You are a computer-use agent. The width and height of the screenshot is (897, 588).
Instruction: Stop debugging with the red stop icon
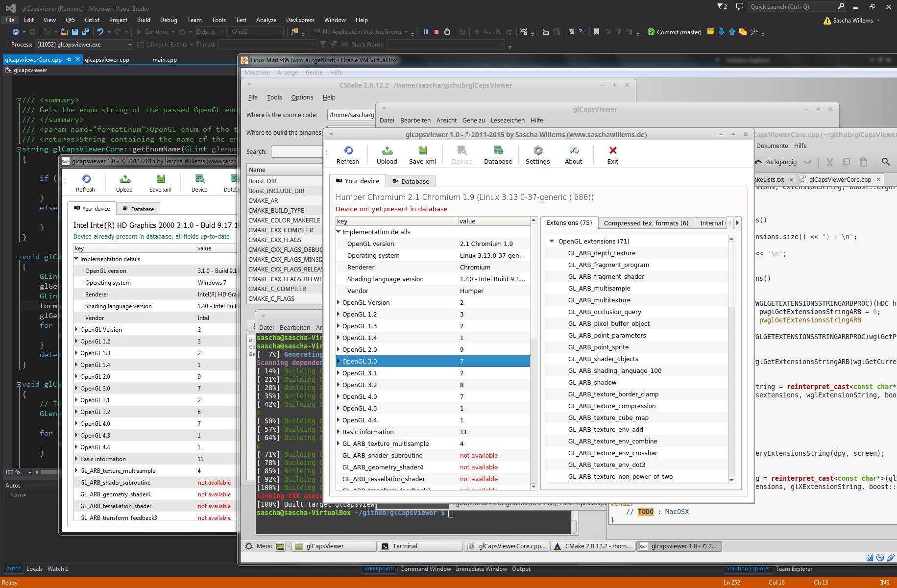[x=436, y=32]
